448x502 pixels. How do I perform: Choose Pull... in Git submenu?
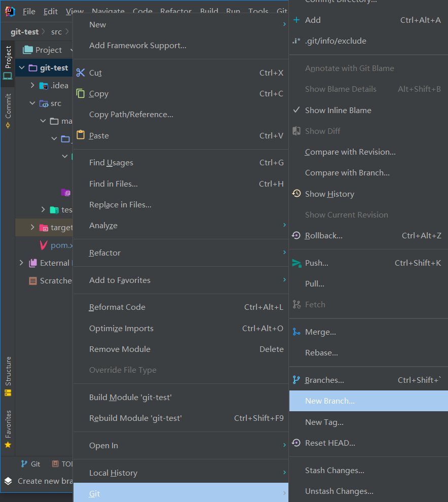click(x=368, y=283)
